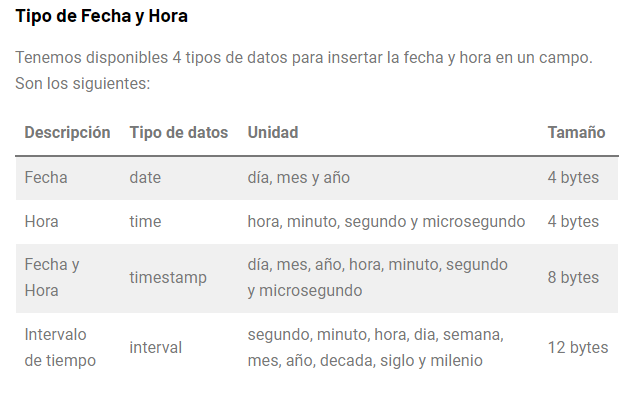Click the 'Tamaño' column header
This screenshot has height=403, width=630.
(576, 133)
